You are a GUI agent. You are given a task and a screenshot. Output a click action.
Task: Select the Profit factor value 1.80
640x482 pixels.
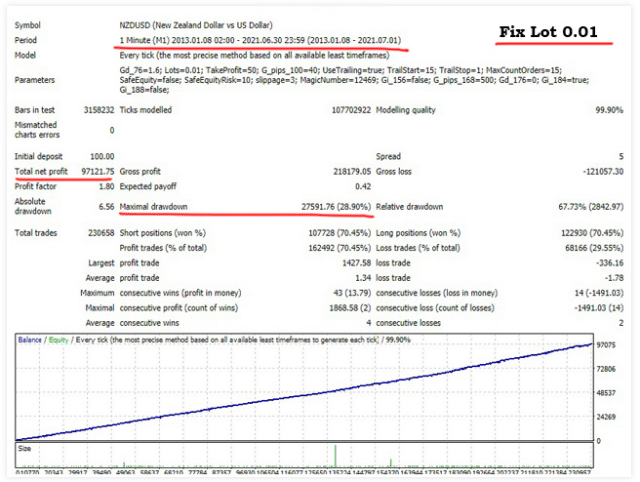click(107, 187)
